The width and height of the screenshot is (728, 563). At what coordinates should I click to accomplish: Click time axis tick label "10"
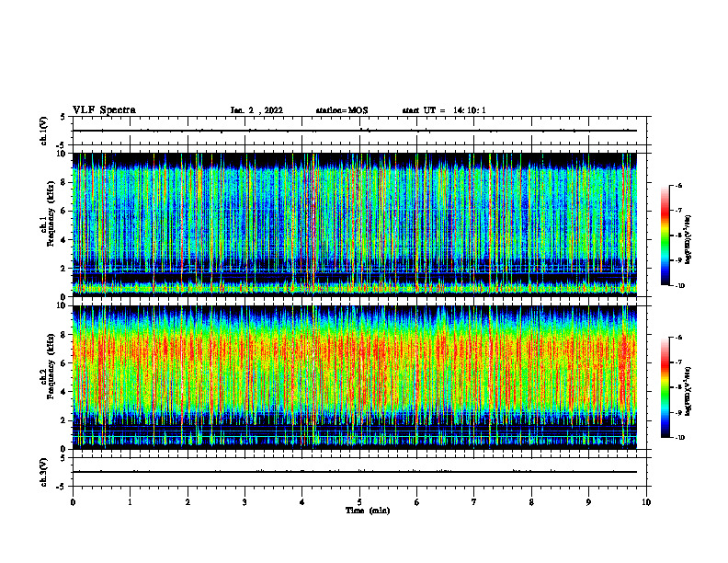pos(646,502)
